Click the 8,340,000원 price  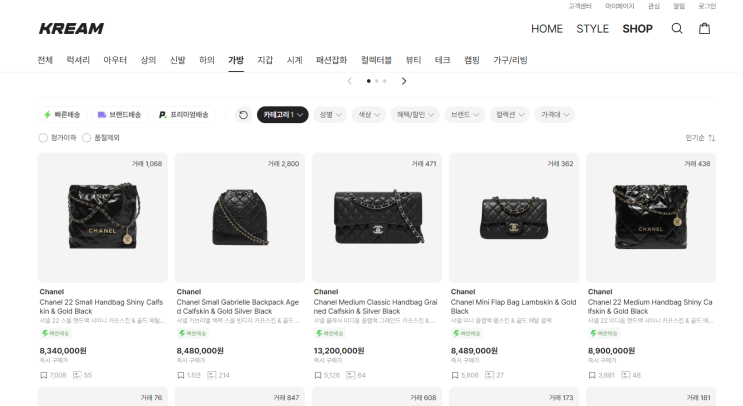[x=63, y=351]
